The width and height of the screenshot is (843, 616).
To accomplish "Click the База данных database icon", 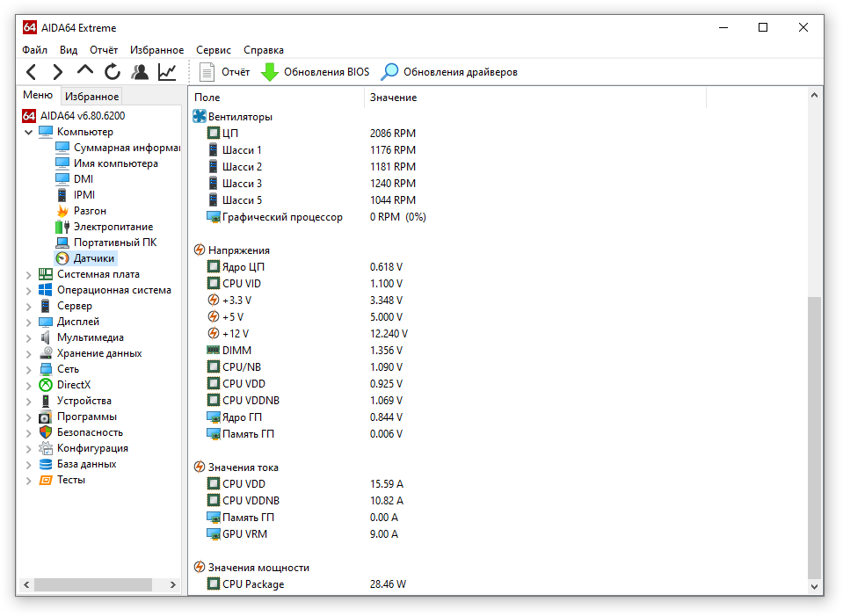I will [x=45, y=464].
